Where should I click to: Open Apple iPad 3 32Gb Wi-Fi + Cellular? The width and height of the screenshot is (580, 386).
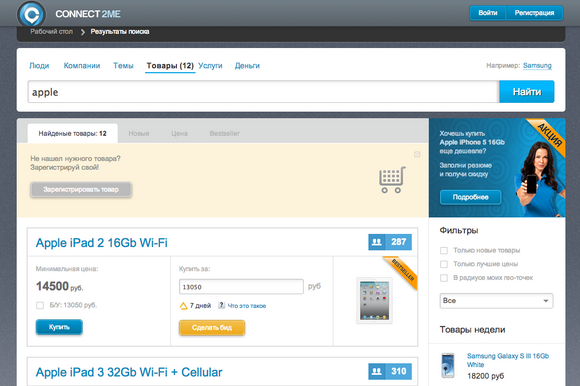pos(129,372)
